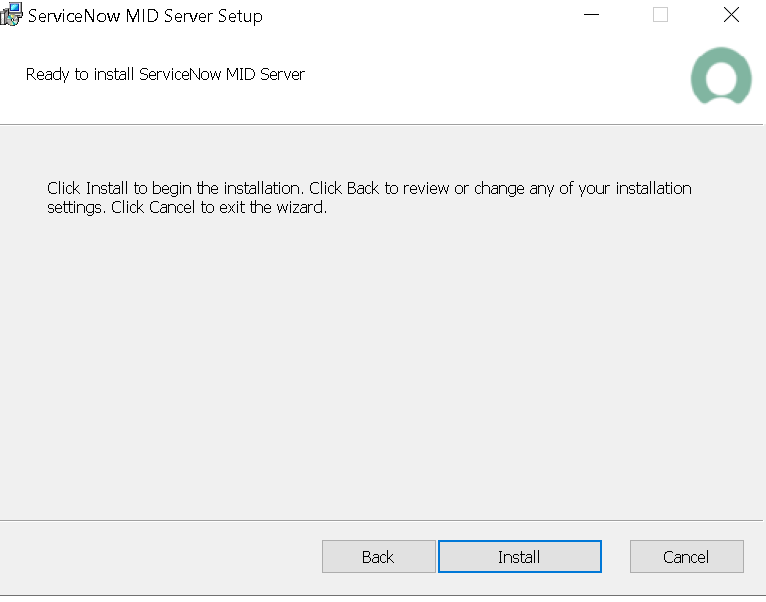Minimize the MID Server Setup window
The height and width of the screenshot is (602, 766).
click(592, 15)
